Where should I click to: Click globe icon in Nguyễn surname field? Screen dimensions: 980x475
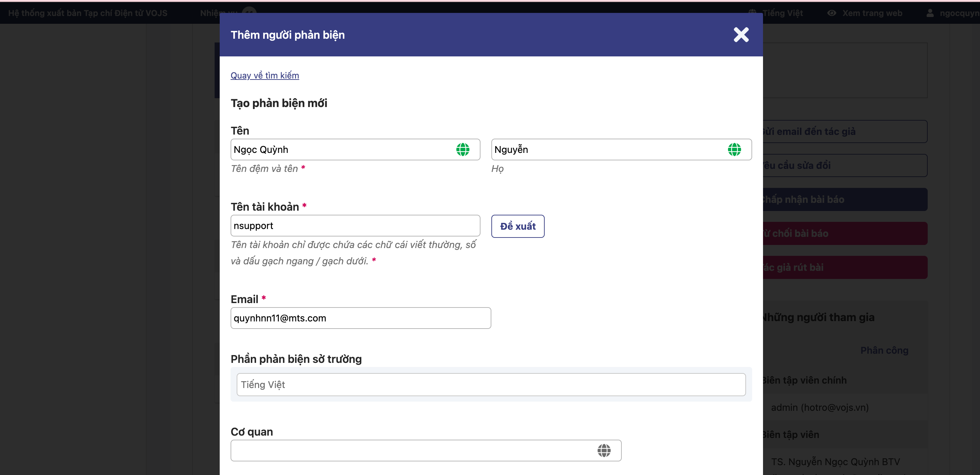tap(734, 149)
